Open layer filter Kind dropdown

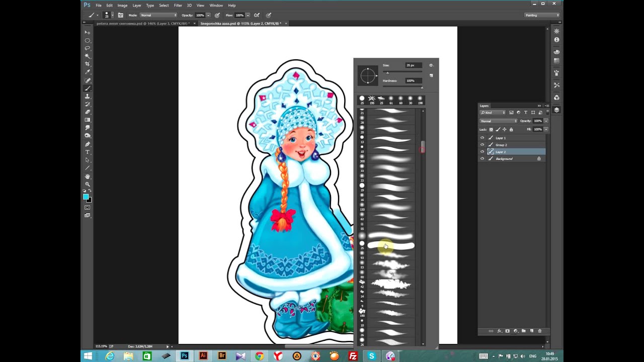coord(493,113)
